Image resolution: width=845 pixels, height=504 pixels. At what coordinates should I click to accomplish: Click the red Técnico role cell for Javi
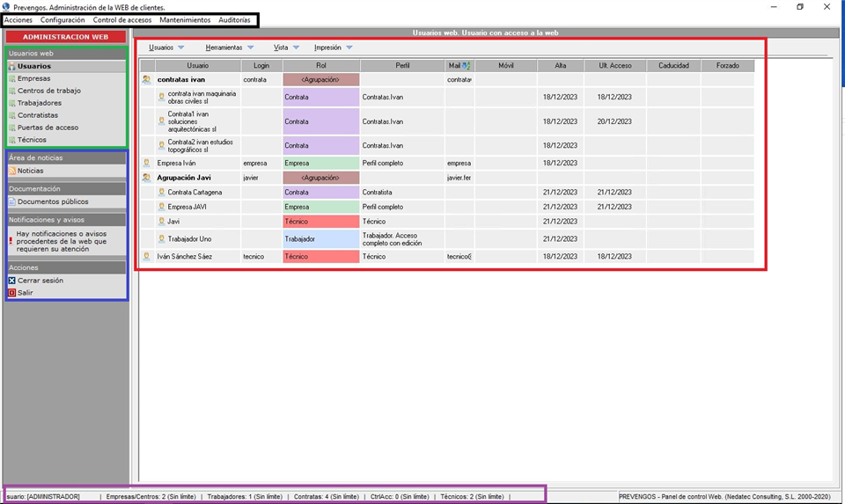pos(320,222)
